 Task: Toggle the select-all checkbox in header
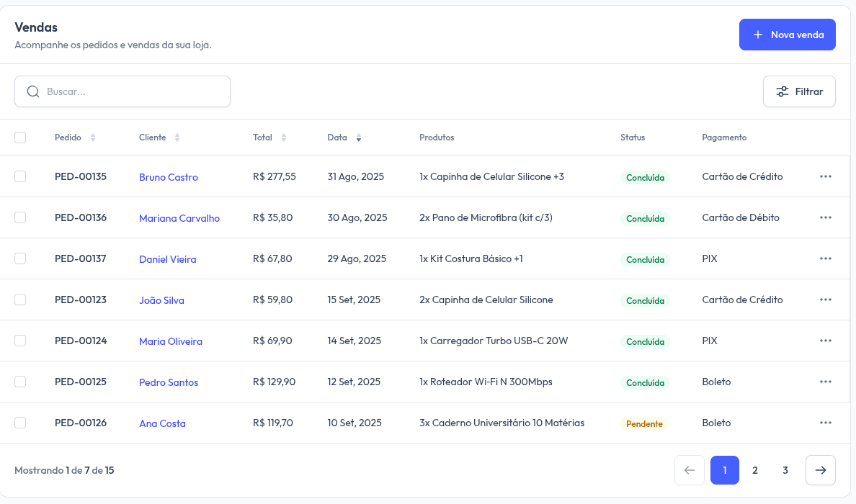(x=20, y=138)
